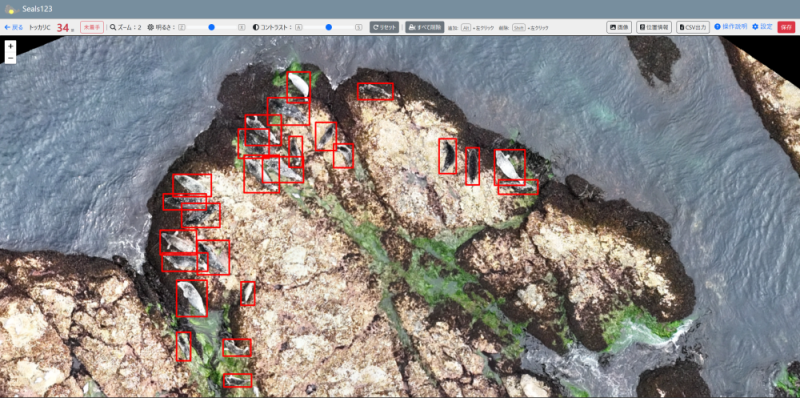800x398 pixels.
Task: Click the Seals123 app logo icon
Action: point(11,9)
